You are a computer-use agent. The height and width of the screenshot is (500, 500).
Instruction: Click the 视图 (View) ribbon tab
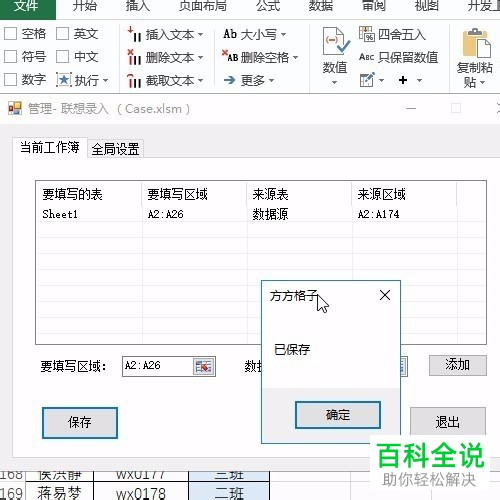tap(426, 6)
